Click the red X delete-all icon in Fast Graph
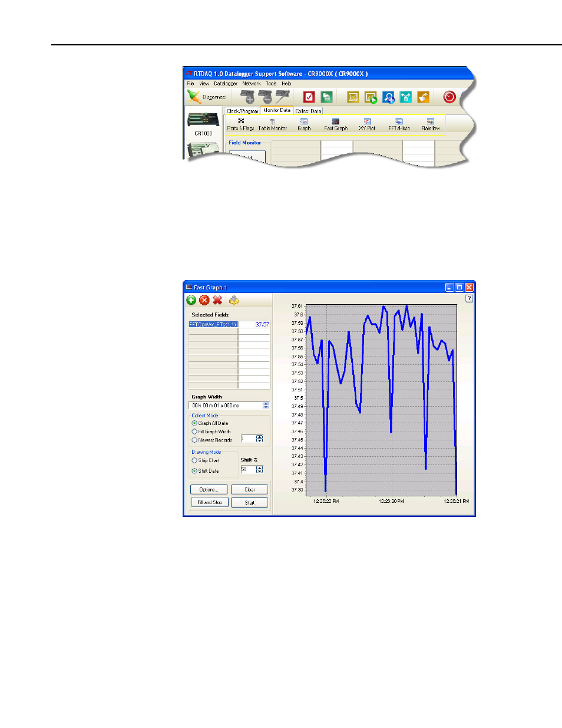The image size is (562, 728). pos(217,300)
